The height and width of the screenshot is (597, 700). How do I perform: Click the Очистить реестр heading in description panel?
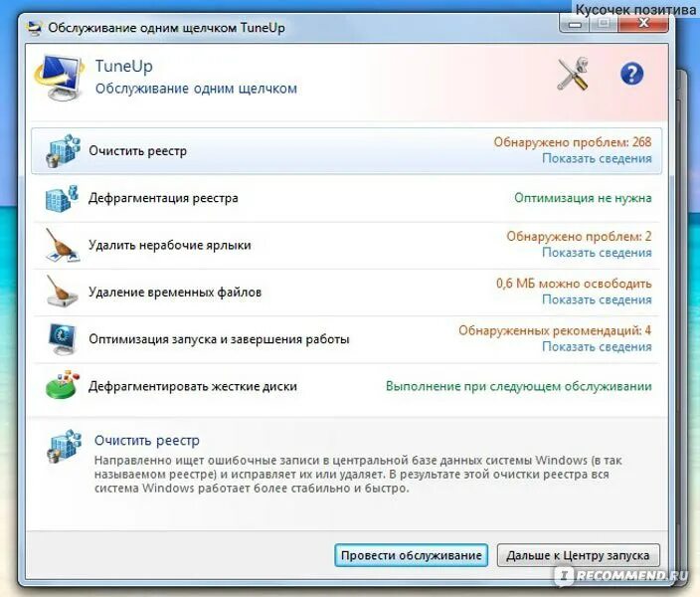point(147,440)
